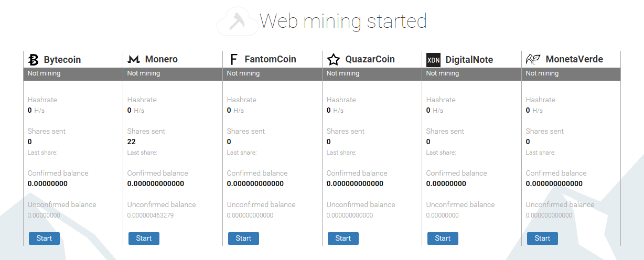The height and width of the screenshot is (260, 644).
Task: Click the DigitalNote XDN icon
Action: (x=433, y=60)
